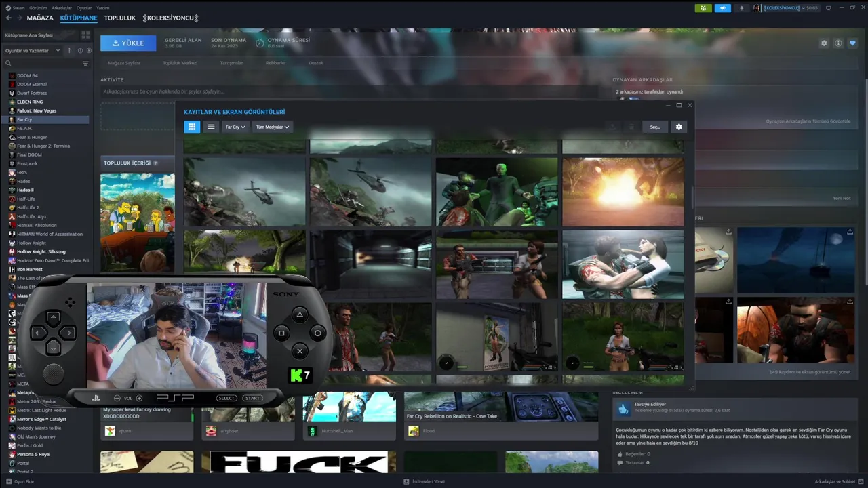Select Mirror's Edge Catalyst in game list
This screenshot has width=868, height=488.
pyautogui.click(x=41, y=419)
